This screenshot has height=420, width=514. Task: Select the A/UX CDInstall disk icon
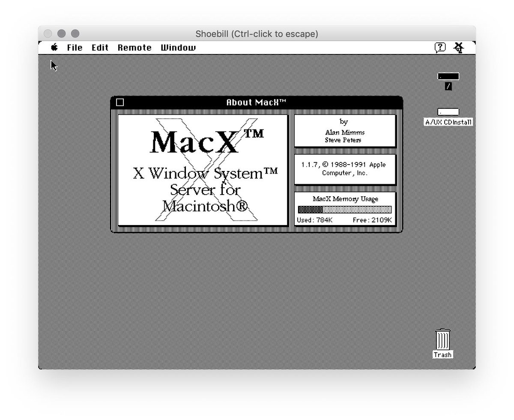(448, 112)
